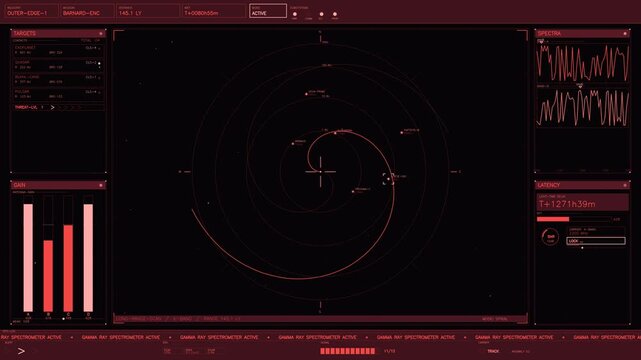
Task: Select the contact dot left of the inner spiral
Action: 293,143
